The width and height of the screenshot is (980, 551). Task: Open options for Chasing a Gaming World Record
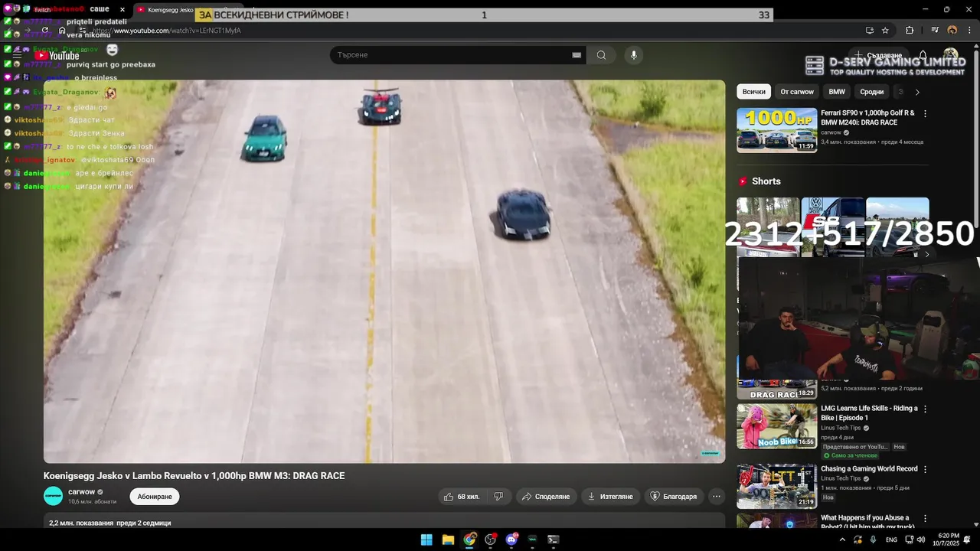[x=925, y=469]
